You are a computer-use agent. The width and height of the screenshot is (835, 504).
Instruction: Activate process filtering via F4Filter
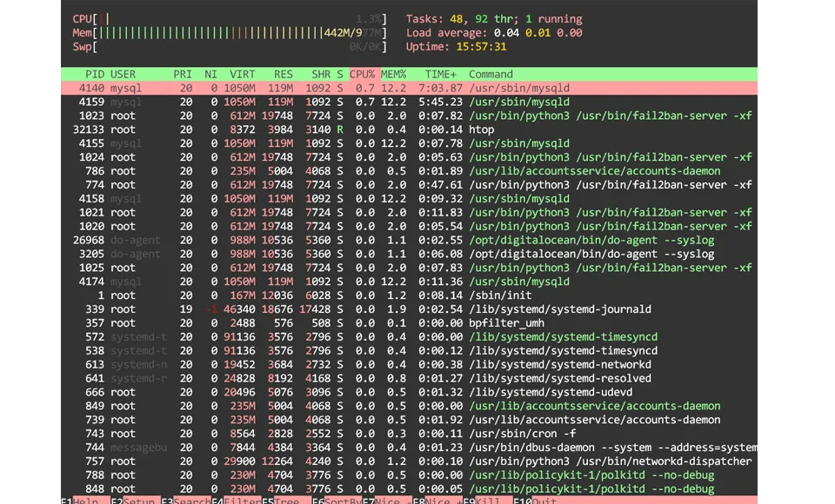(x=237, y=501)
